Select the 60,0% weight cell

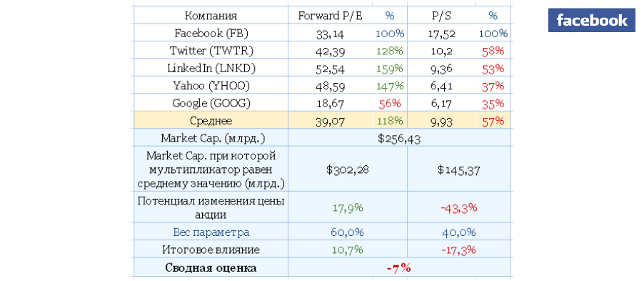pyautogui.click(x=348, y=232)
